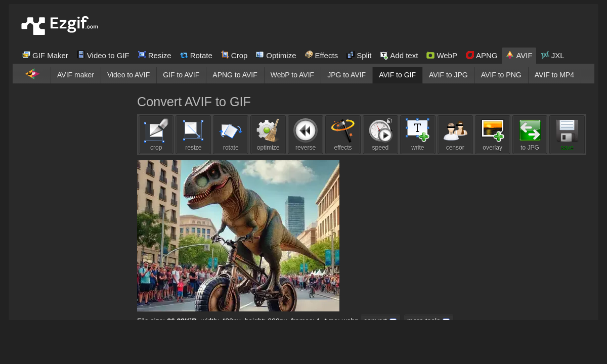Viewport: 607px width, 364px height.
Task: Click the optimize broom icon
Action: pyautogui.click(x=268, y=130)
